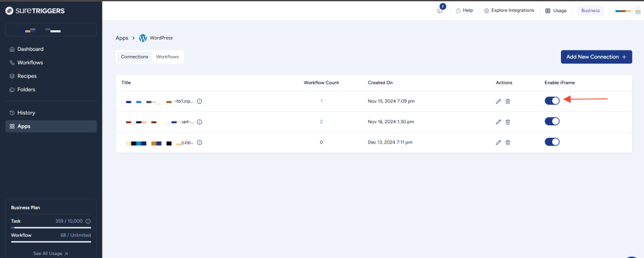Image resolution: width=644 pixels, height=258 pixels.
Task: Toggle iFrame for the Dec 13 connection
Action: point(552,142)
